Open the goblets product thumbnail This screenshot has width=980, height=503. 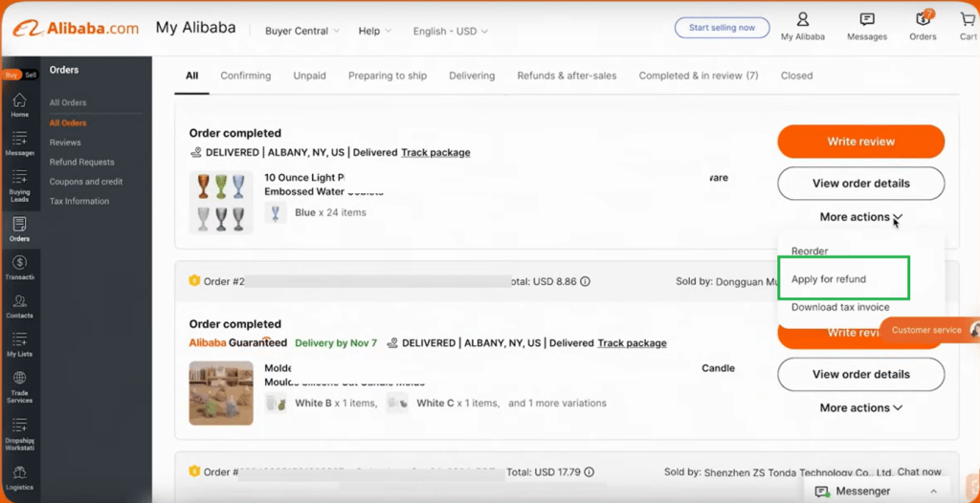(x=221, y=203)
